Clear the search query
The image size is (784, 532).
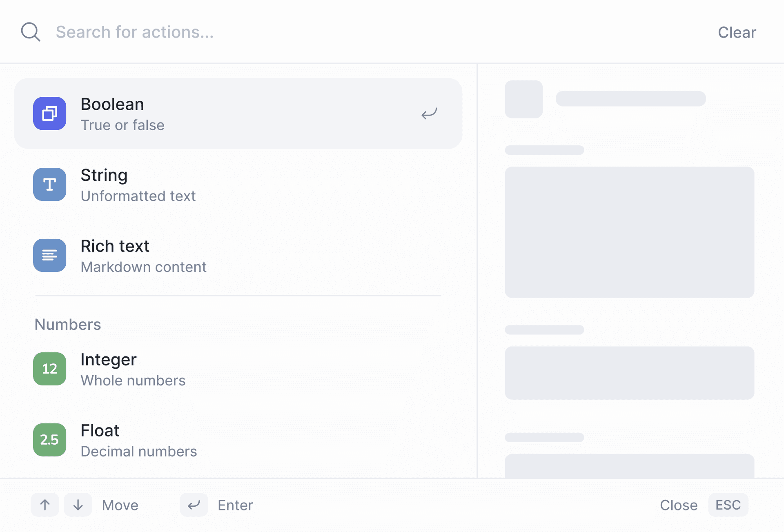[x=737, y=32]
